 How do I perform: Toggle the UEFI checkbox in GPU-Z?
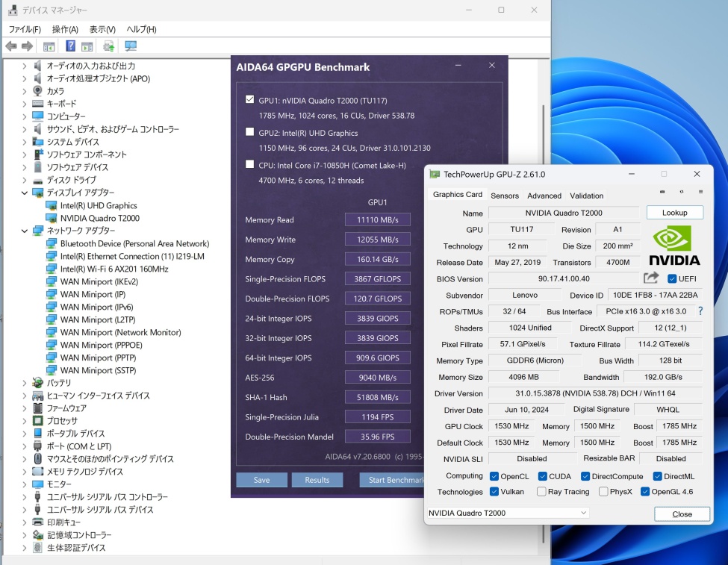tap(672, 278)
